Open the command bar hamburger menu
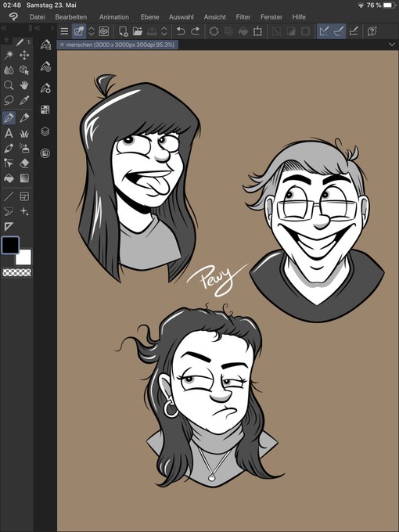The height and width of the screenshot is (532, 399). [64, 31]
